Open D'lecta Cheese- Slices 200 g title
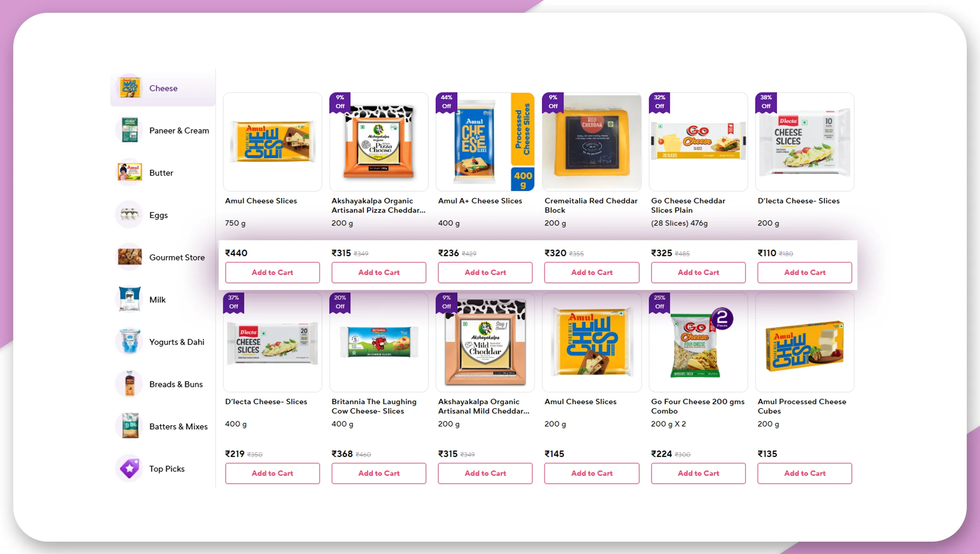Screen dimensions: 980x554 (x=798, y=201)
